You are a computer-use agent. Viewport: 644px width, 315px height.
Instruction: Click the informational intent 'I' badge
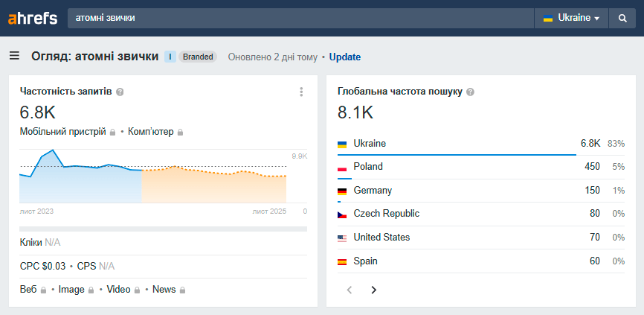[170, 57]
